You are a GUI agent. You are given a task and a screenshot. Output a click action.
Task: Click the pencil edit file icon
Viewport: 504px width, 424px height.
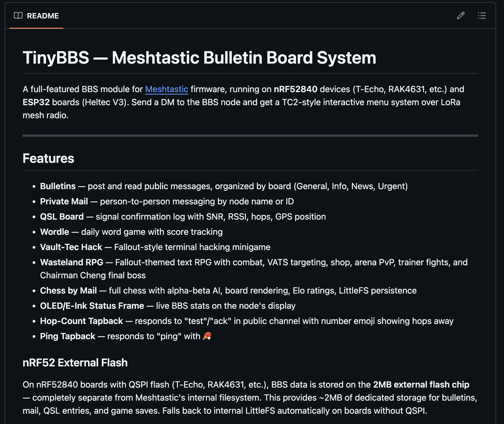click(461, 16)
